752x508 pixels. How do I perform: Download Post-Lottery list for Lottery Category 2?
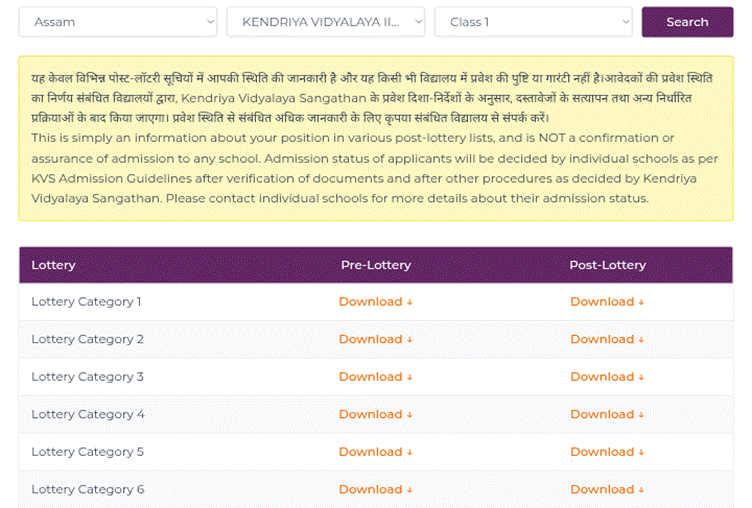pyautogui.click(x=607, y=339)
